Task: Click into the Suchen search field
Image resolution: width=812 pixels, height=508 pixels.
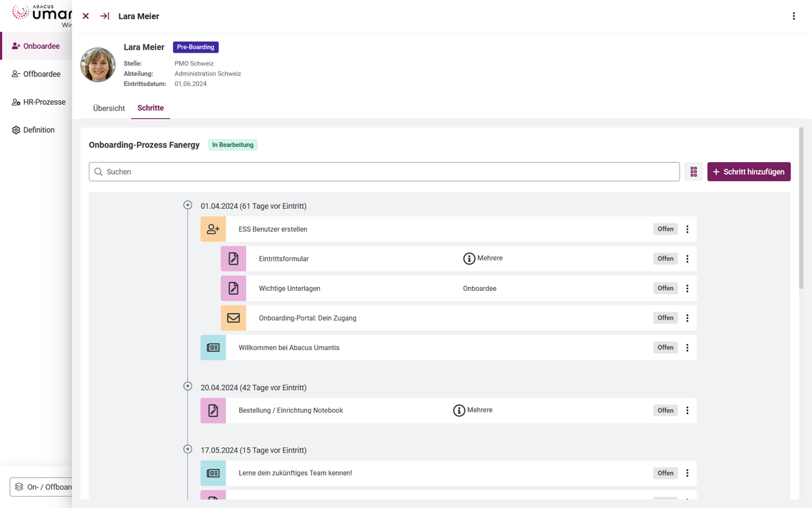Action: tap(384, 172)
